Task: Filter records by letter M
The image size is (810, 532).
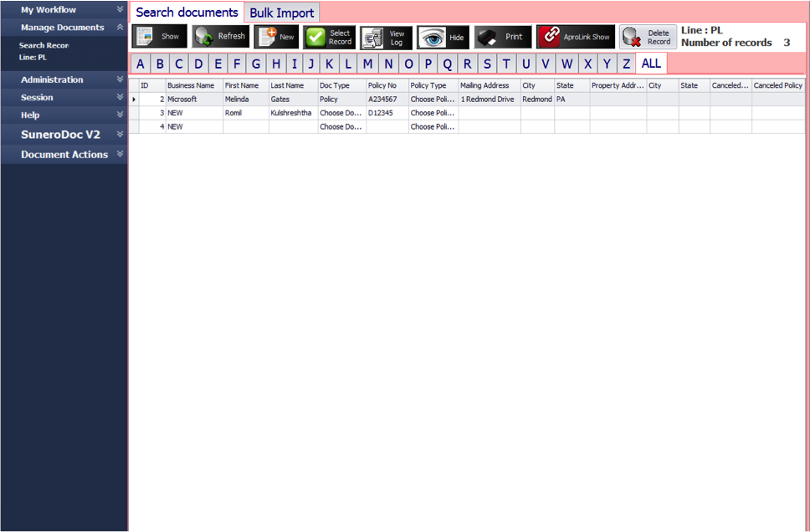Action: pyautogui.click(x=367, y=63)
